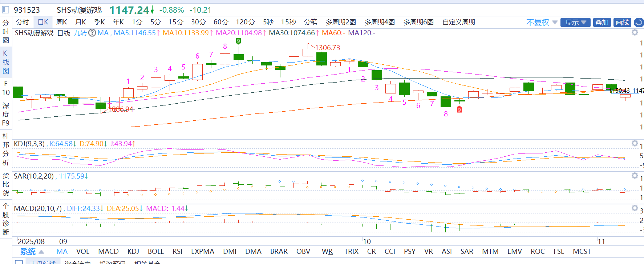Open MACD panel settings gear
Viewport: 644px width, 264px height.
click(635, 208)
